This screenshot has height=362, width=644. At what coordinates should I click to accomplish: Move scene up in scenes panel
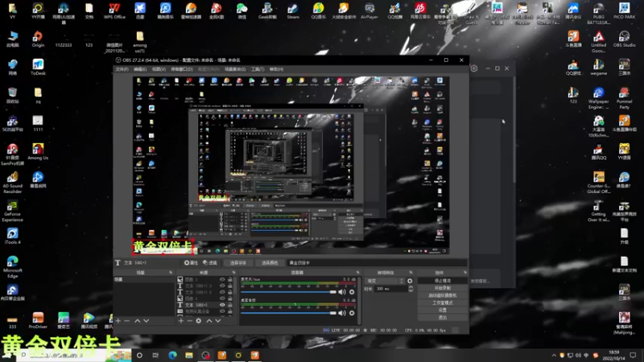click(137, 320)
